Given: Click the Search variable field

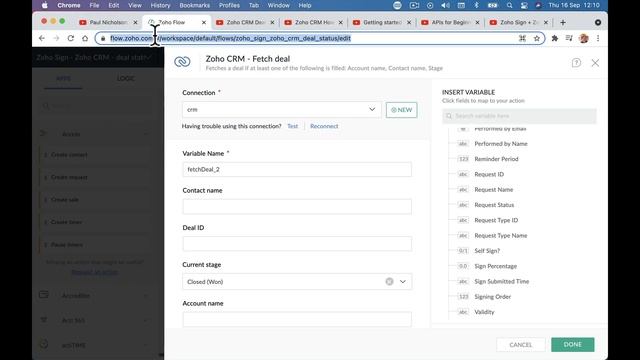Looking at the screenshot, I should [x=519, y=116].
